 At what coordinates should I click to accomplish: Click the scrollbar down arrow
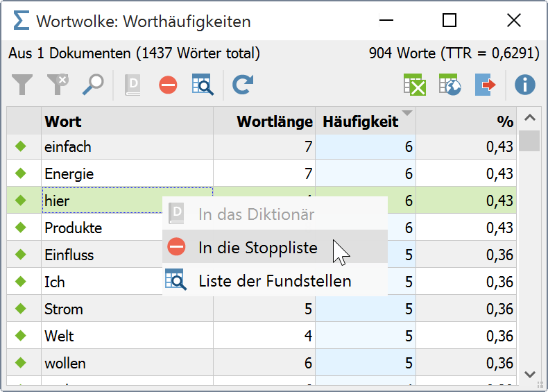pyautogui.click(x=530, y=374)
